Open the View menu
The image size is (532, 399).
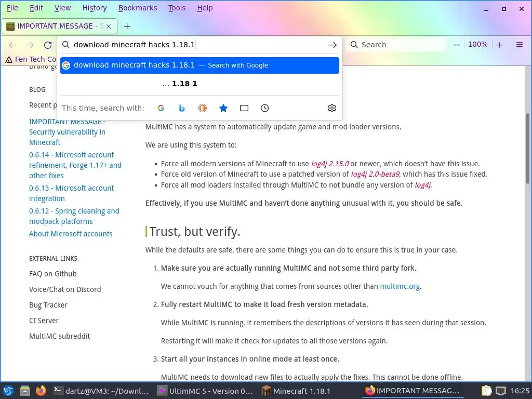(62, 8)
